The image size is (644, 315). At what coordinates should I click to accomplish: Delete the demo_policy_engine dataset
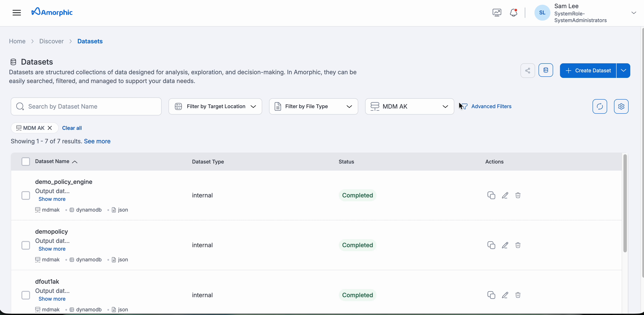click(518, 195)
